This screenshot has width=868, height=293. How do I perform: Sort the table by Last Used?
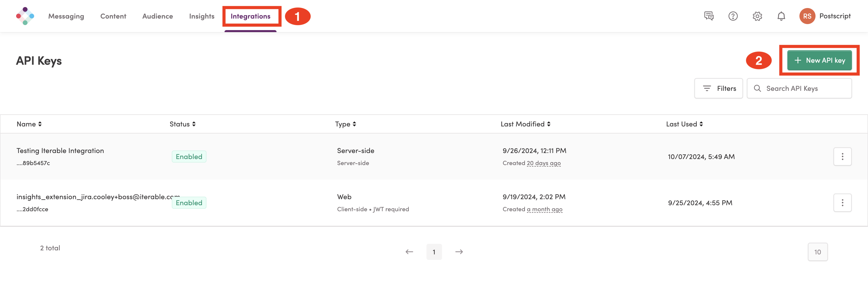(x=684, y=124)
